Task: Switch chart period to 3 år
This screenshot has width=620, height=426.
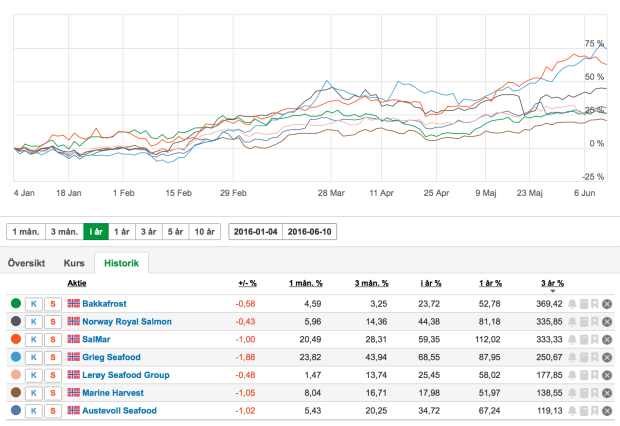Action: 149,231
